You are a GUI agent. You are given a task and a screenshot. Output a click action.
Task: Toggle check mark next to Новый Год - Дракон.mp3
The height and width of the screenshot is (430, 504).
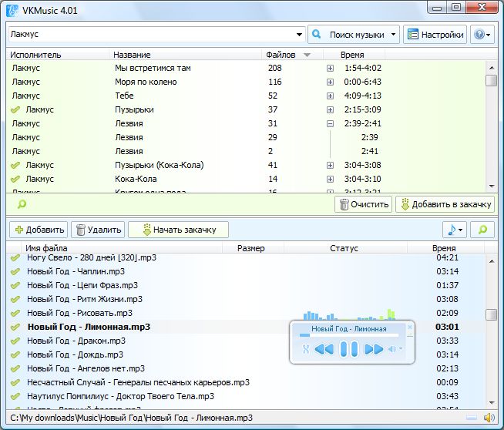(x=15, y=341)
